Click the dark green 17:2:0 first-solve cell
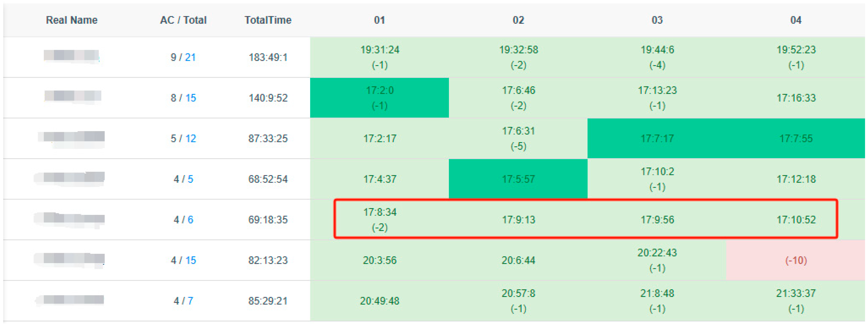Screen dimensions: 868x325 379,98
